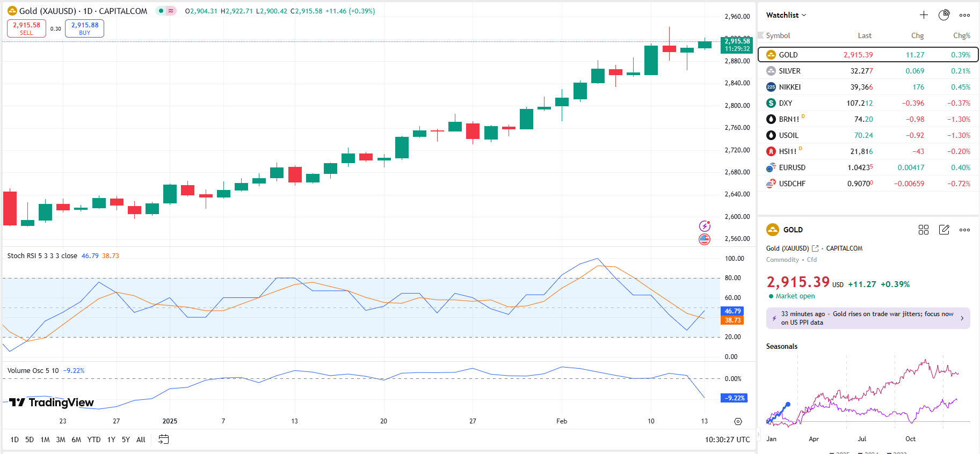
Task: Add a symbol with the watchlist plus icon
Action: (x=924, y=15)
